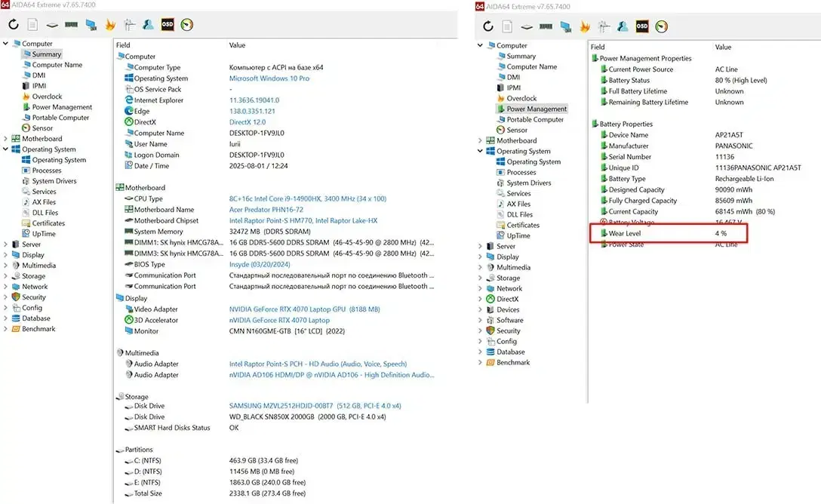
Task: Collapse Operating System node in right window tree
Action: click(480, 151)
